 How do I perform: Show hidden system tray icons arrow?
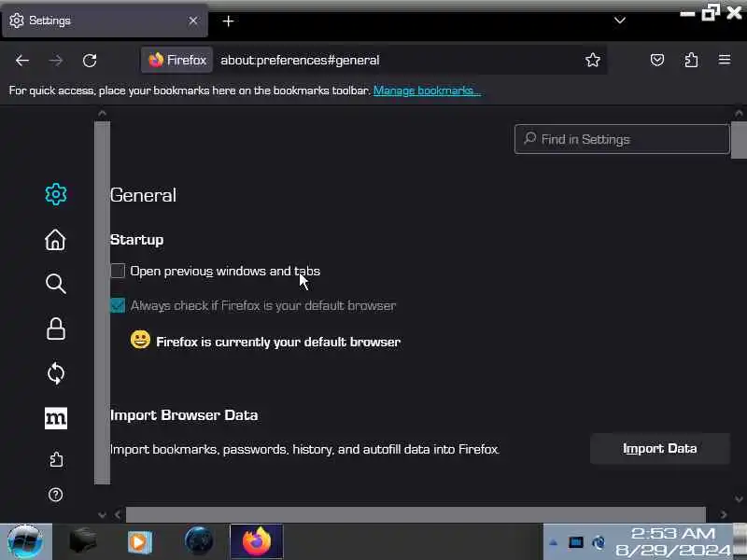(553, 542)
